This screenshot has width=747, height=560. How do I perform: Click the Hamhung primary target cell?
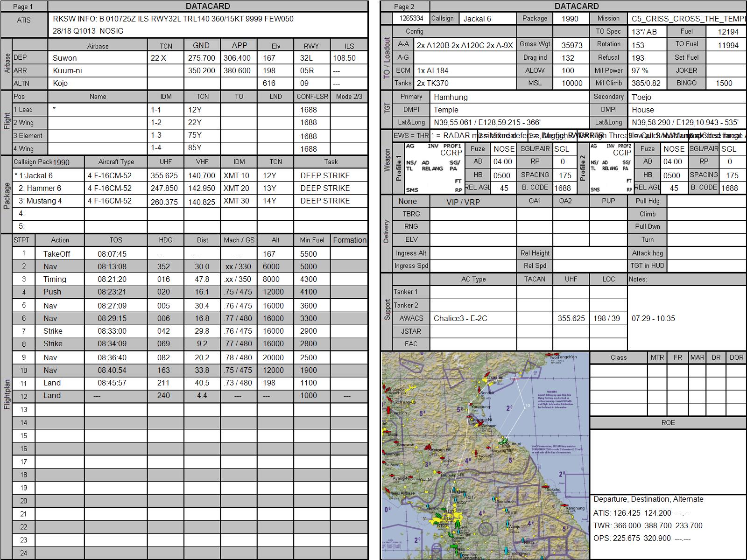click(510, 97)
